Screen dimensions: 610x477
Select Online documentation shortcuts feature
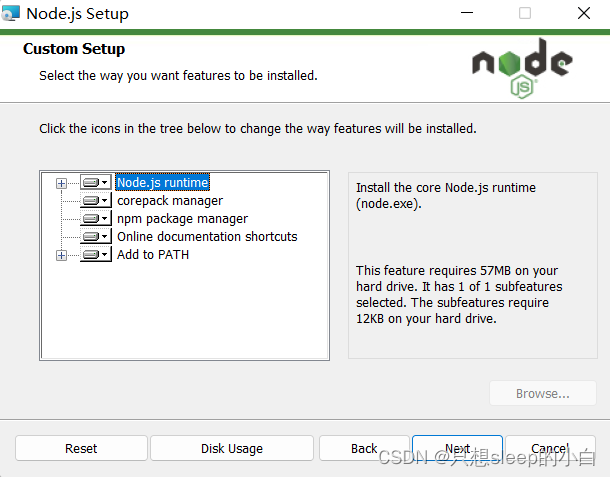(x=207, y=237)
